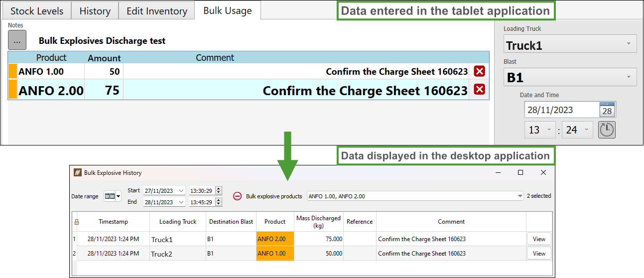
Task: Open the Blast dropdown showing B1
Action: click(570, 76)
